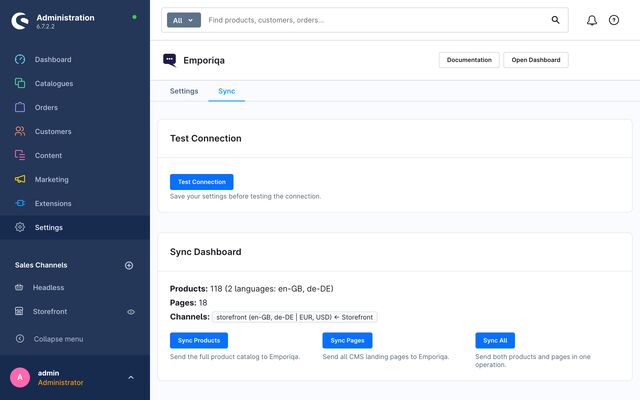640x400 pixels.
Task: Click the Sync Products button
Action: click(199, 340)
